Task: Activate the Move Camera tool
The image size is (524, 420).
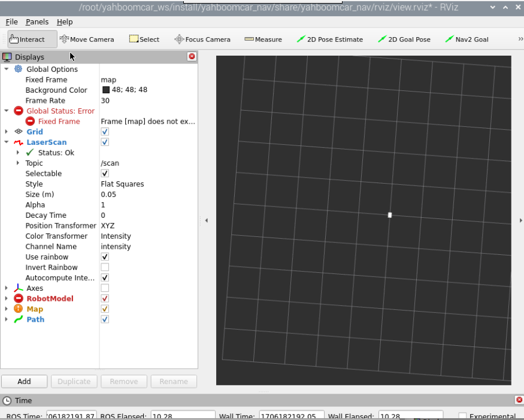Action: pos(87,39)
